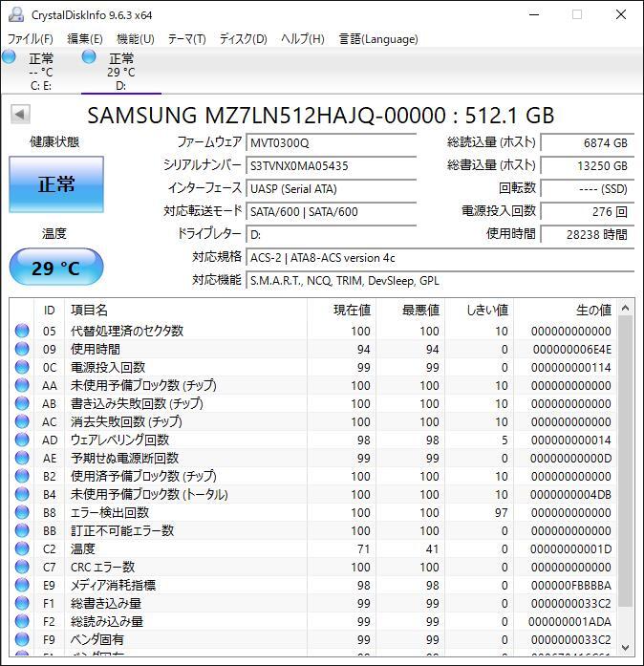The height and width of the screenshot is (666, 644).
Task: Click status icon of row 05 代替処理済のセクタ数
Action: click(22, 331)
